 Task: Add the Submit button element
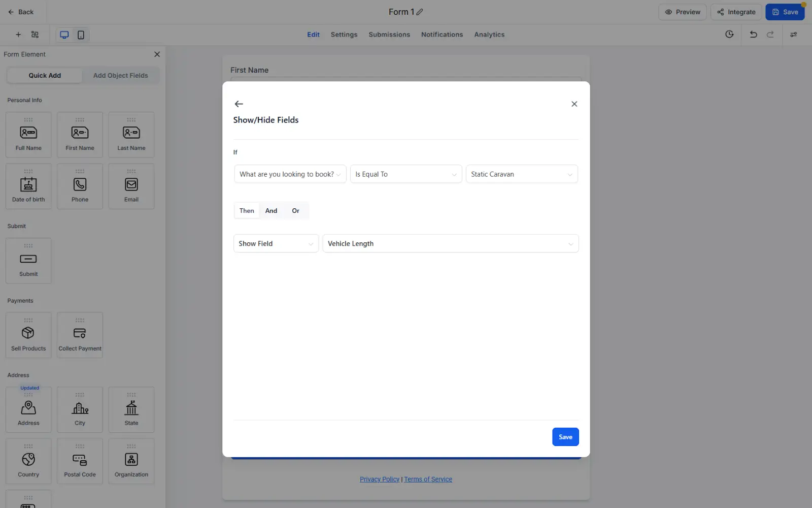[x=28, y=261]
